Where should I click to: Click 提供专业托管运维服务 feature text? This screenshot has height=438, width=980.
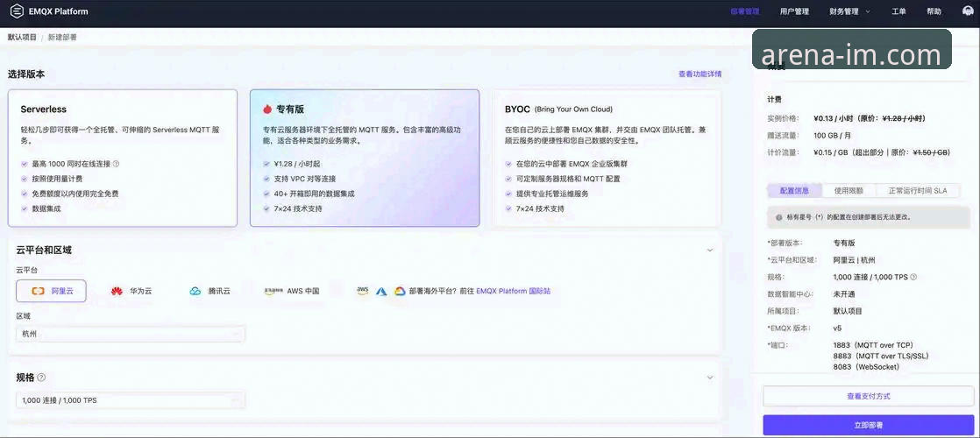tap(552, 194)
